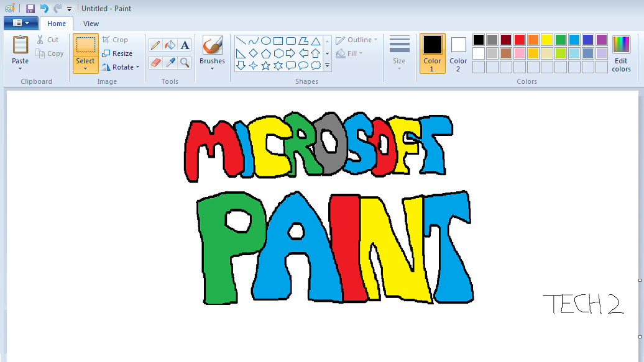644x362 pixels.
Task: Choose the Oval shape
Action: pyautogui.click(x=266, y=40)
